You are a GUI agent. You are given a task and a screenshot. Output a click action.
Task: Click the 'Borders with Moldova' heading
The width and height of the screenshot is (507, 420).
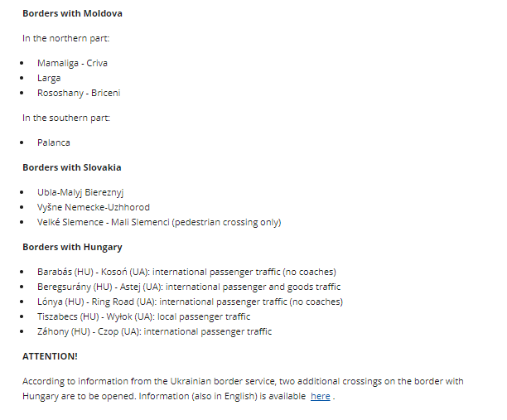72,13
